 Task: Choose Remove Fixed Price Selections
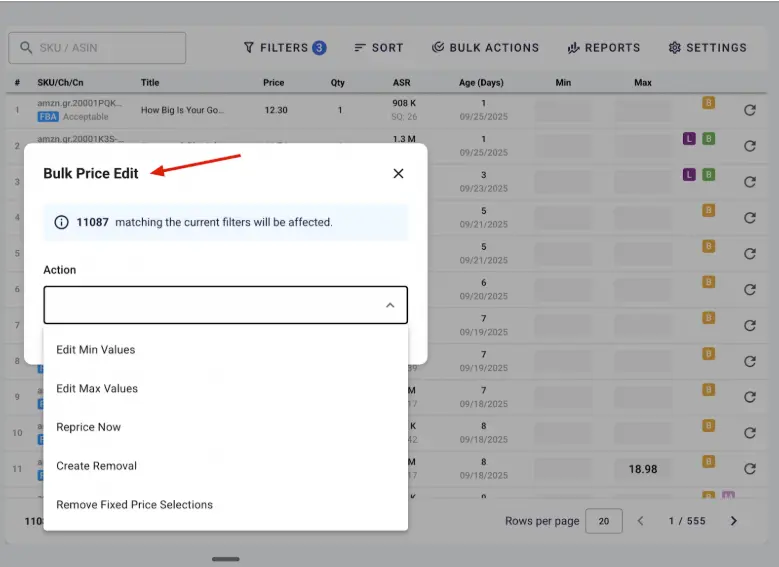[x=135, y=505]
